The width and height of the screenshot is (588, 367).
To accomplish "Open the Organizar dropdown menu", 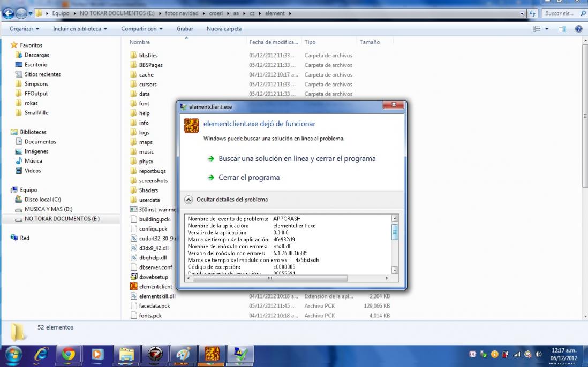I will coord(25,29).
